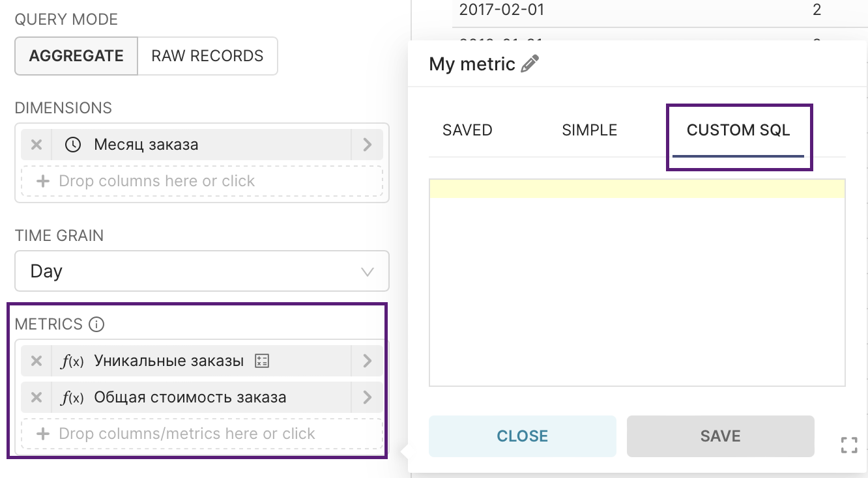Expand the Уникальные заказы metric arrow

coord(367,361)
